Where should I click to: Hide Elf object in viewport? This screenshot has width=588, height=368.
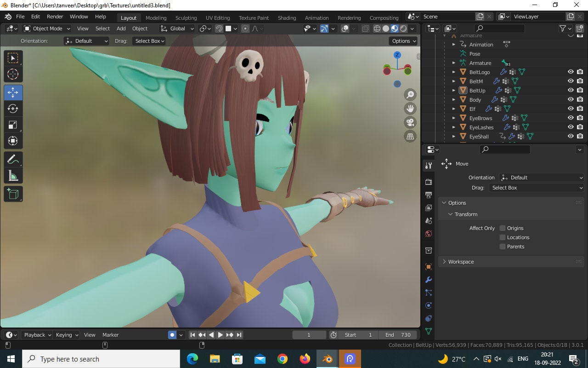571,109
